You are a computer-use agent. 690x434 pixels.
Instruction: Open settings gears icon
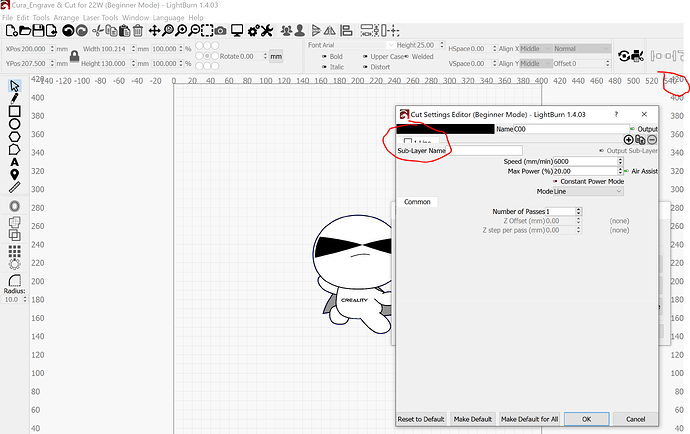(253, 30)
